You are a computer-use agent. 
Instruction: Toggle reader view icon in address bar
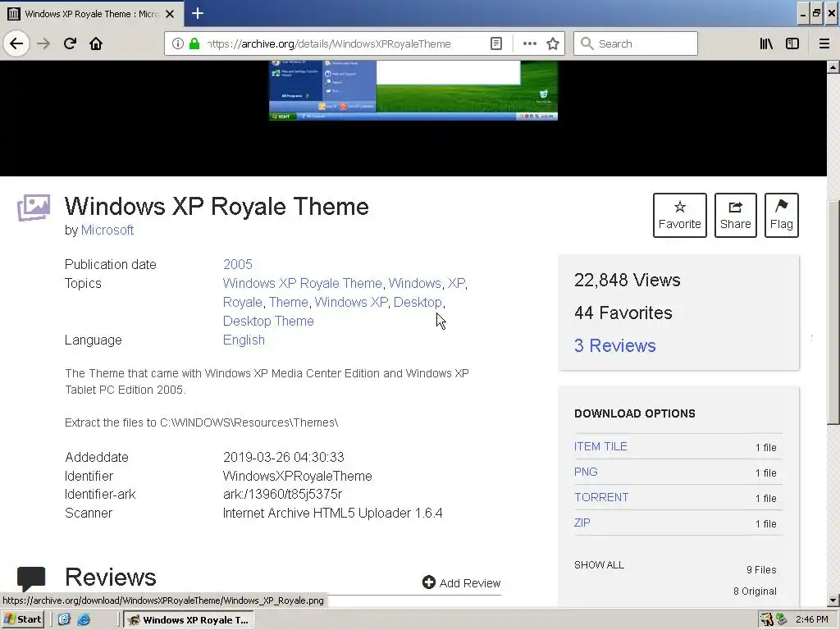point(496,43)
